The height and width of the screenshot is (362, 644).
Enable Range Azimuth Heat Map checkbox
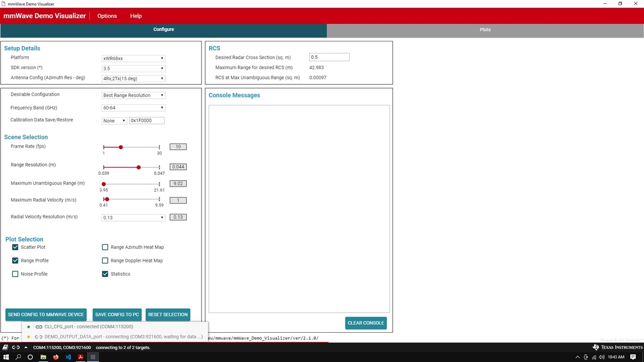click(105, 247)
